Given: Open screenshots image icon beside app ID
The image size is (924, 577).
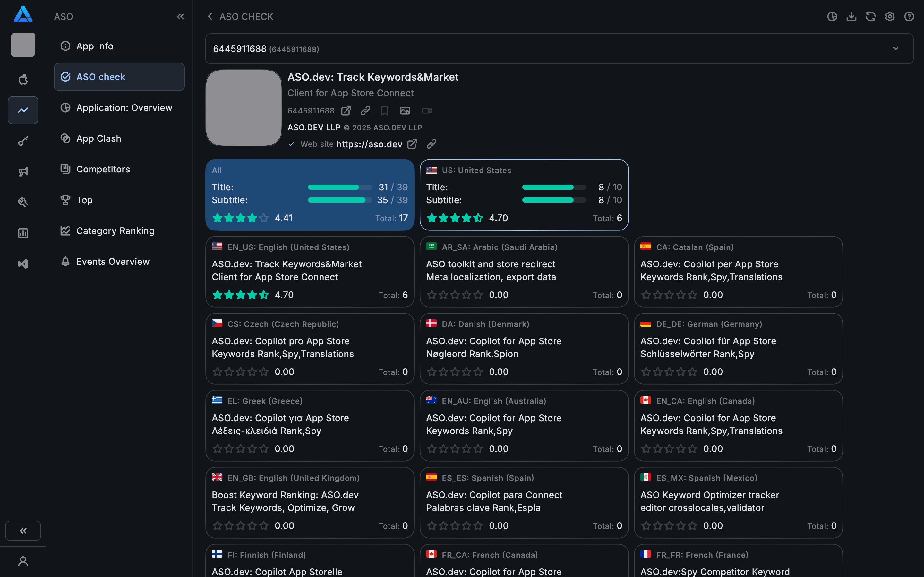Looking at the screenshot, I should (405, 111).
